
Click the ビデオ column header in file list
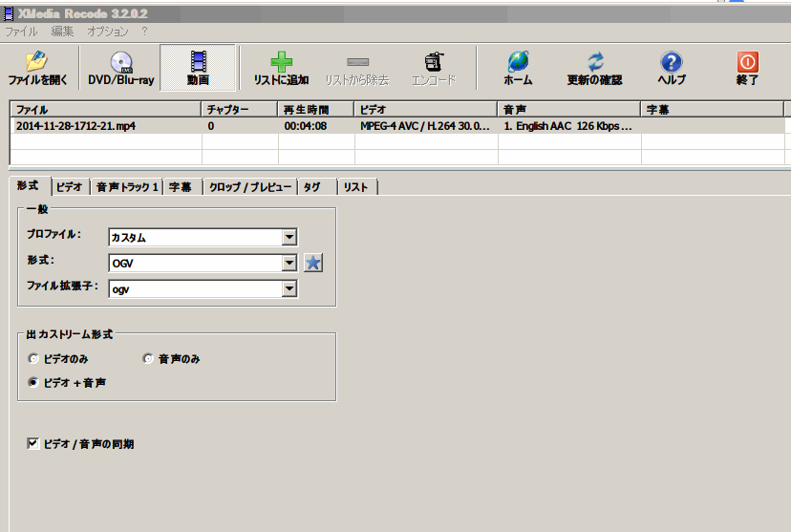point(426,110)
